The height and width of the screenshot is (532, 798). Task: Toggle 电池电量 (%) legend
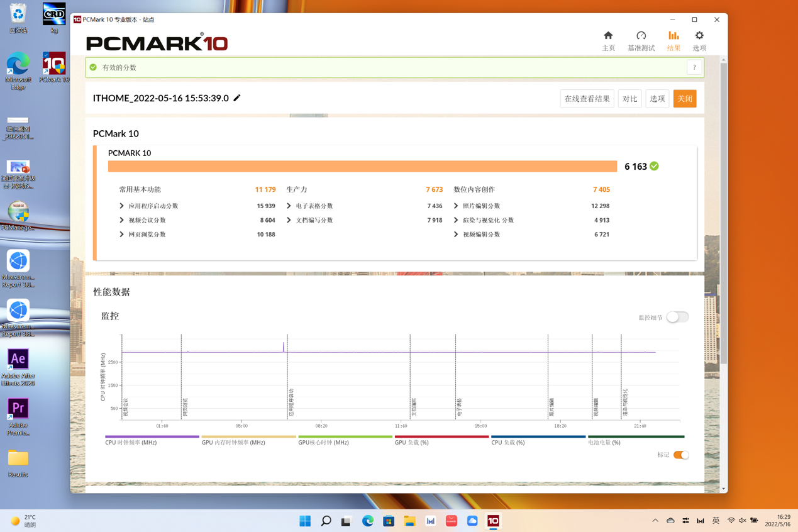pyautogui.click(x=636, y=440)
